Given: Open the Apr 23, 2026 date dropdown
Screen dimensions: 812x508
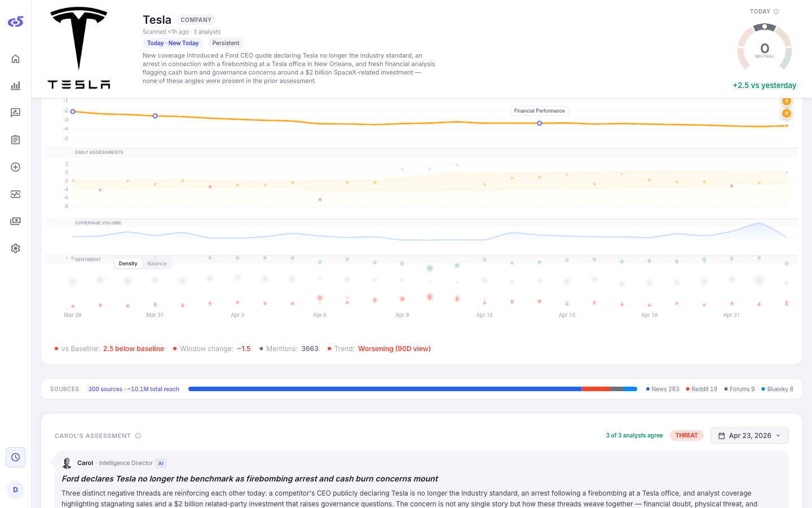Looking at the screenshot, I should point(749,436).
